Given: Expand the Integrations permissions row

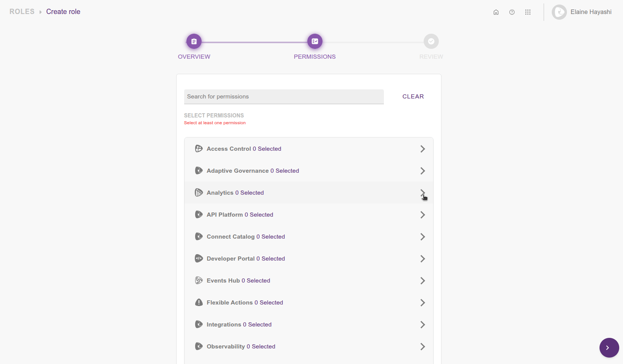Looking at the screenshot, I should tap(422, 324).
